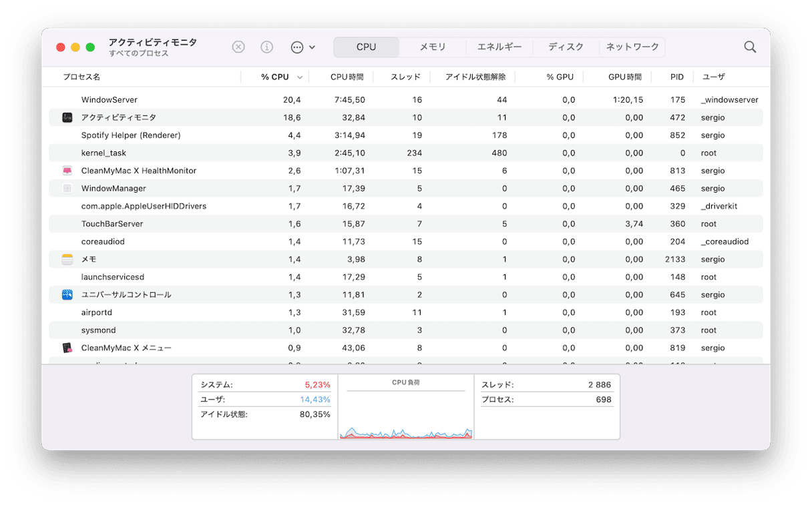Open the ellipsis more-actions menu
Viewport: 812px width, 505px height.
[302, 47]
